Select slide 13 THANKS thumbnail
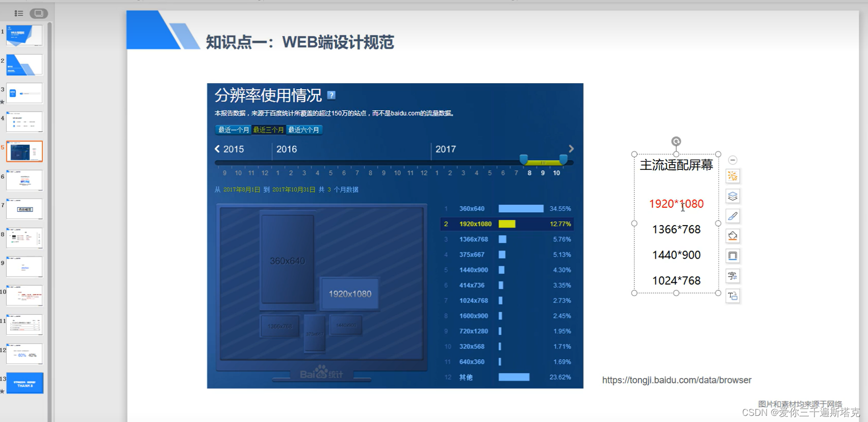This screenshot has height=422, width=868. (x=24, y=383)
